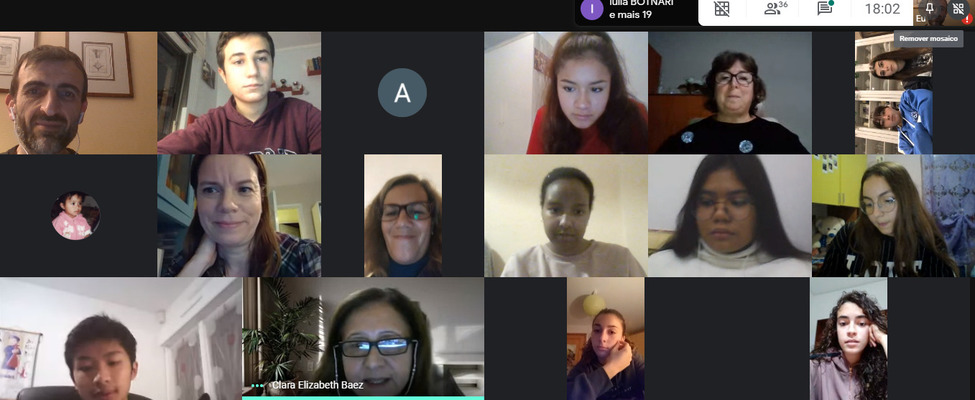Select the baby photo profile avatar
This screenshot has height=400, width=975.
click(x=75, y=215)
